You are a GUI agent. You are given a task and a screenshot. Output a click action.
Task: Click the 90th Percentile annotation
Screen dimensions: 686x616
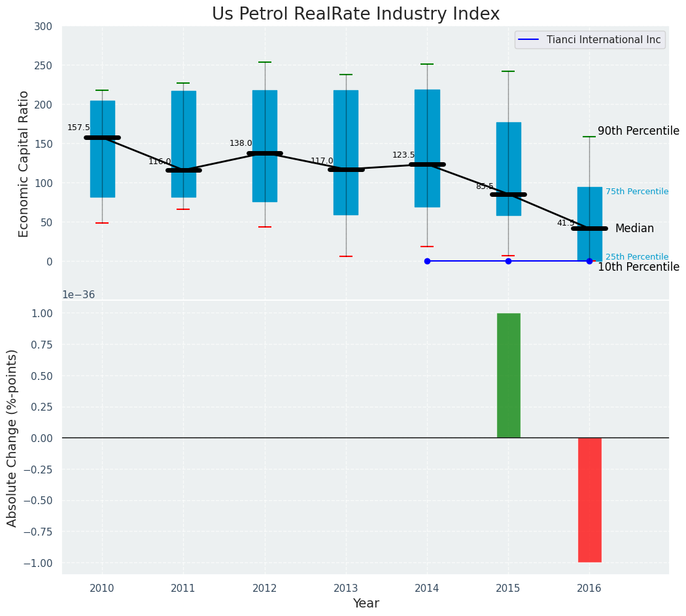638,131
